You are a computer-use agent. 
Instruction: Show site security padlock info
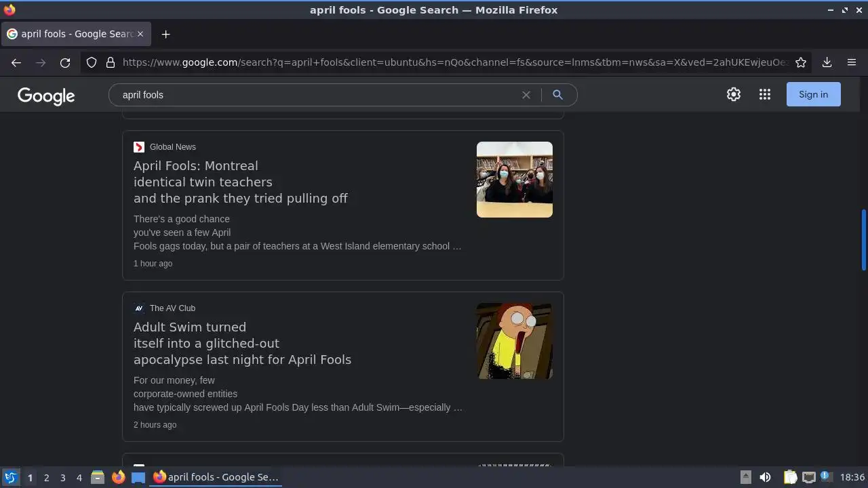[111, 62]
